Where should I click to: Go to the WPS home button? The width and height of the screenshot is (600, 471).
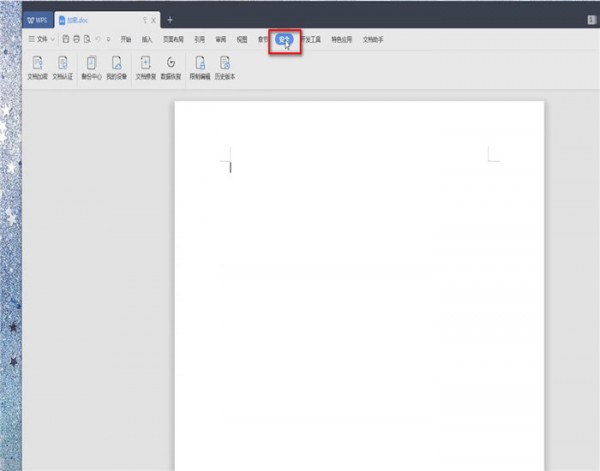click(x=37, y=20)
